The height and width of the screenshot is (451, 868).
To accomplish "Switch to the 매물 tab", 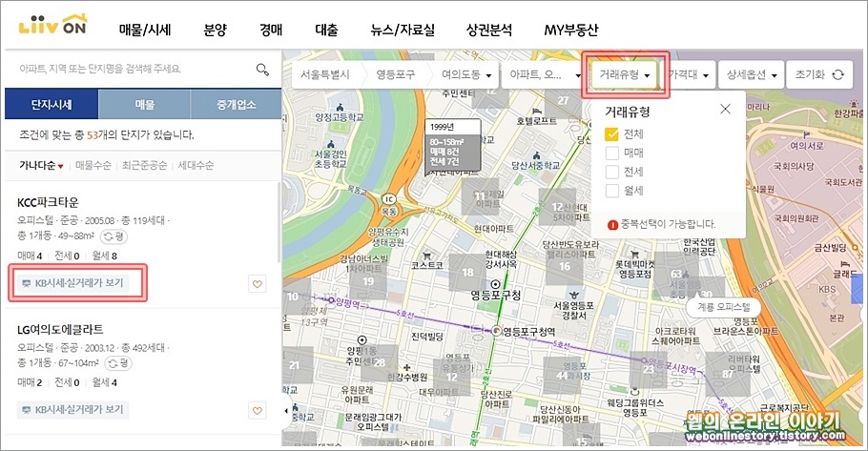I will click(x=144, y=104).
